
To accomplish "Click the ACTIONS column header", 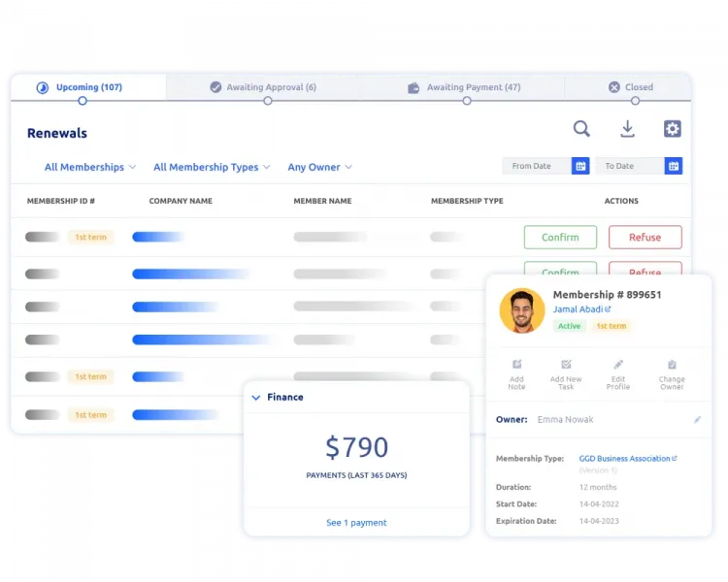I will pos(621,201).
